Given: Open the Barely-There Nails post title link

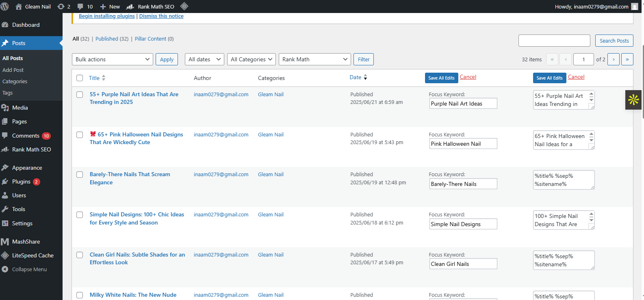Looking at the screenshot, I should tap(130, 178).
